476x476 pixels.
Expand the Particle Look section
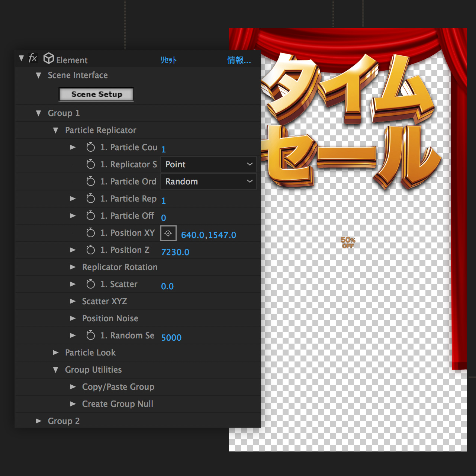tap(55, 353)
